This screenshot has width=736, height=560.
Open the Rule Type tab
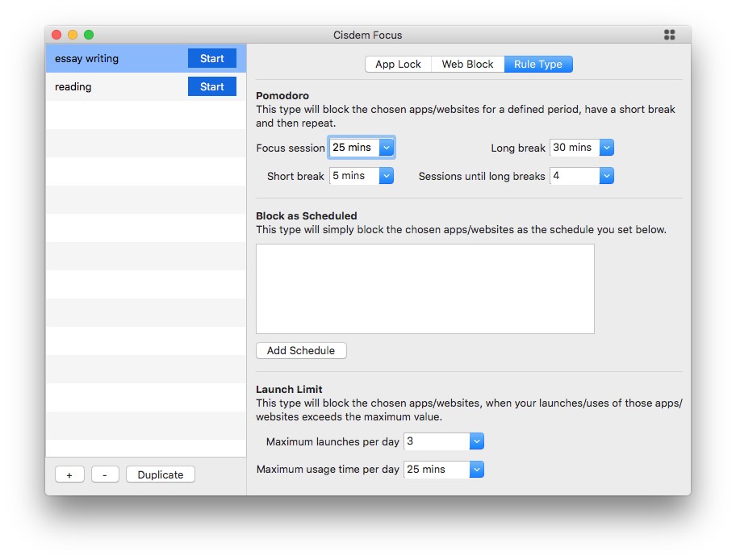tap(538, 64)
